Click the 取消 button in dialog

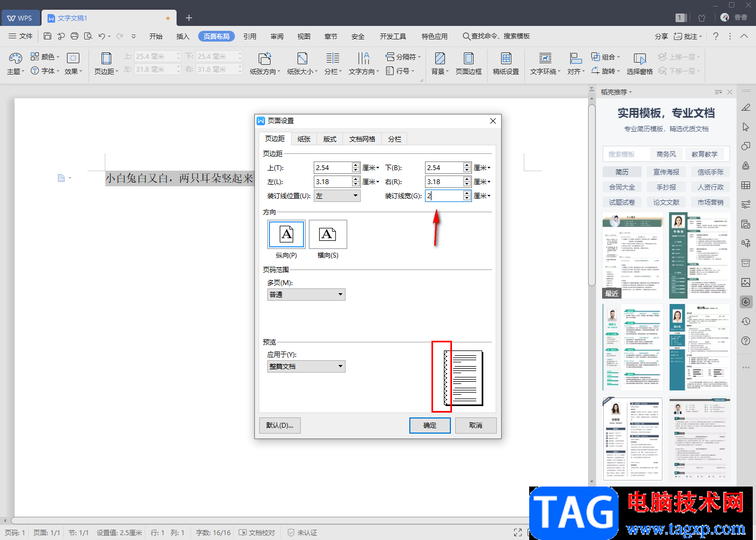pyautogui.click(x=476, y=426)
